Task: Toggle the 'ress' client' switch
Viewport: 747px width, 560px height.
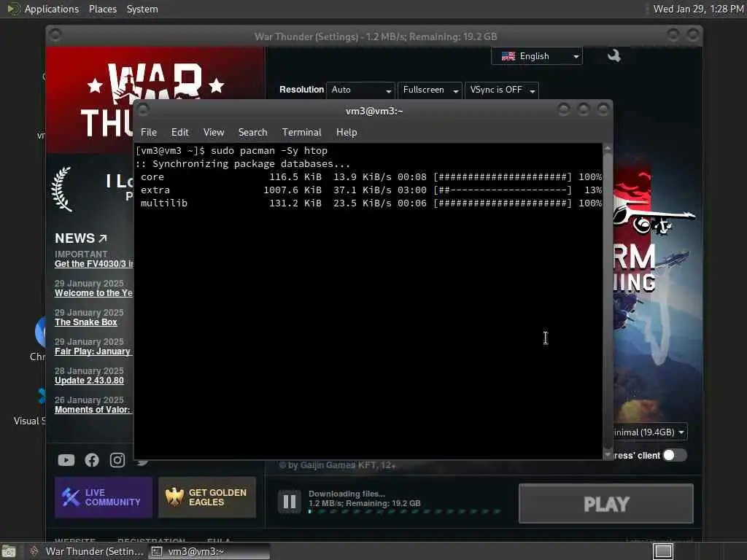Action: 675,455
